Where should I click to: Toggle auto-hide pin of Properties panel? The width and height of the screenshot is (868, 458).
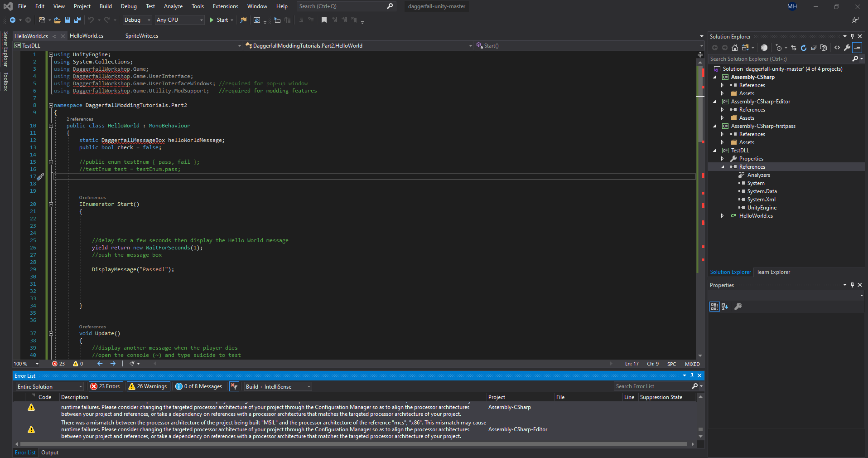pos(852,285)
